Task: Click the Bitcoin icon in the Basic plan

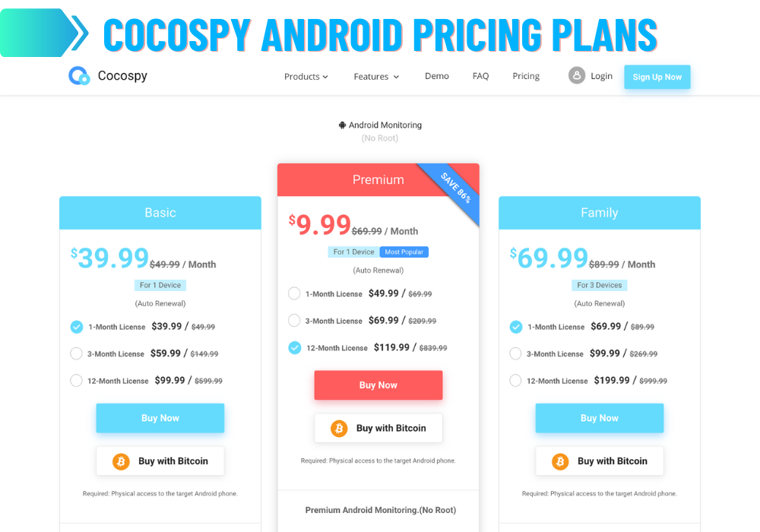Action: 121,461
